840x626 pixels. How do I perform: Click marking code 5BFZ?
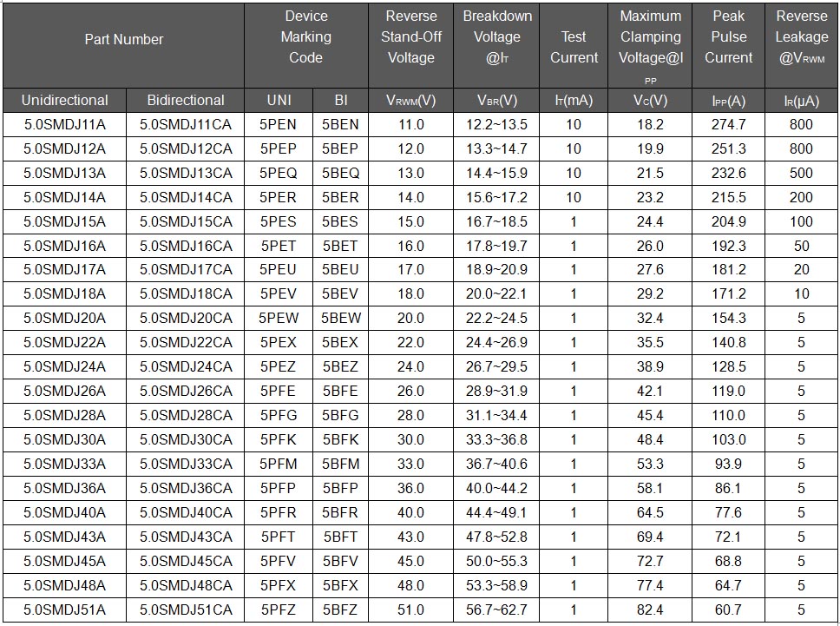pos(339,610)
